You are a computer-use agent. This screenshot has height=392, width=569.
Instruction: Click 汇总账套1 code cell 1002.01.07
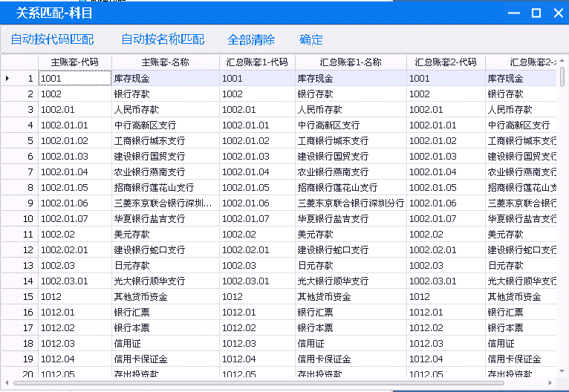(257, 219)
